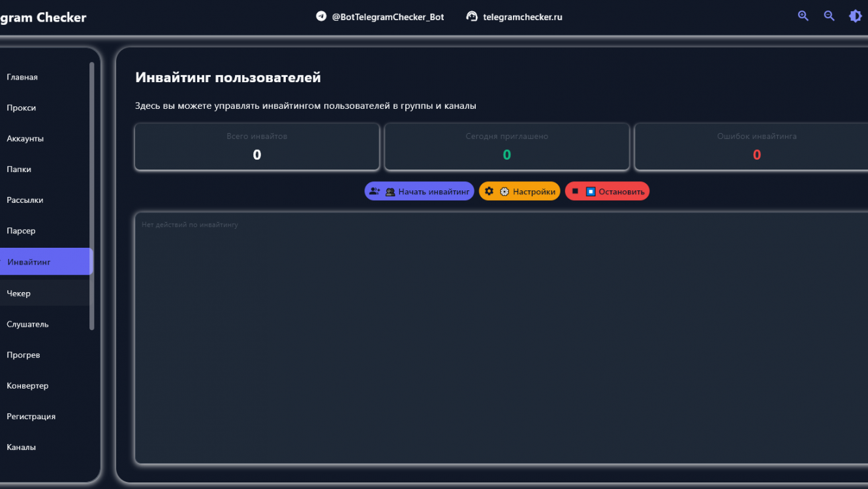Go to Главная in the sidebar

click(x=22, y=77)
